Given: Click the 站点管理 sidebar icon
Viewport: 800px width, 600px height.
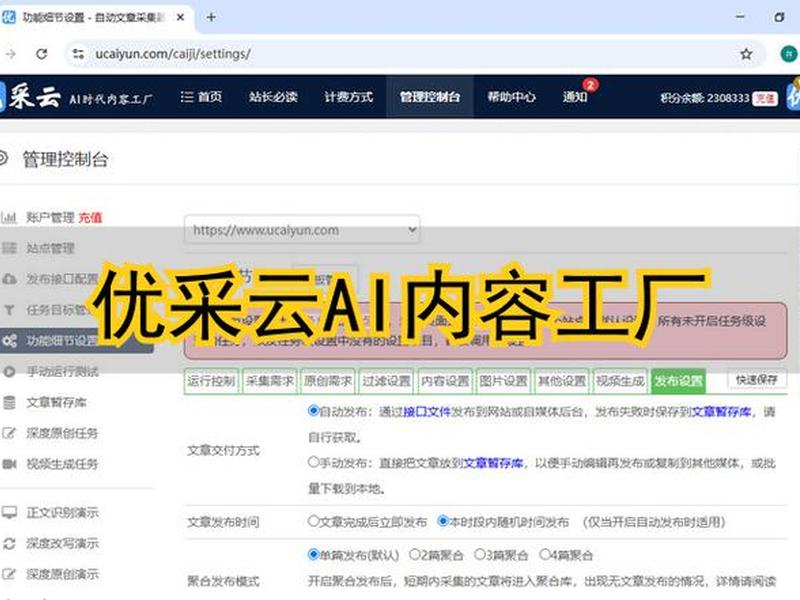Looking at the screenshot, I should click(x=9, y=248).
